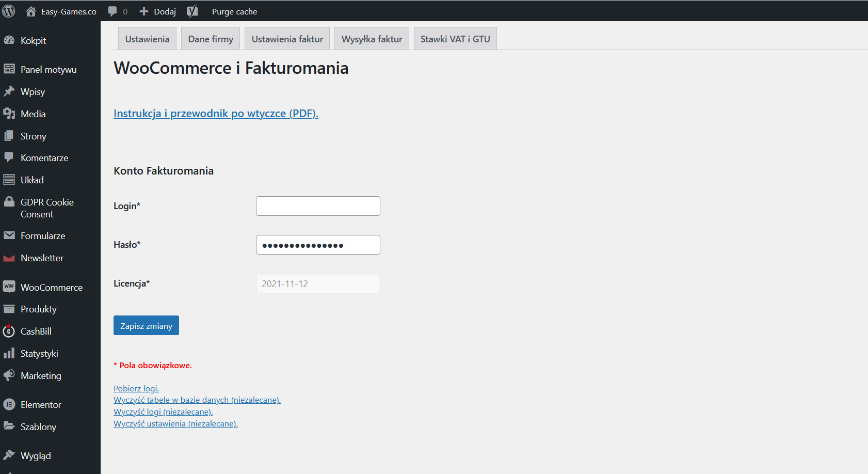Open the WooCommerce sidebar menu
The width and height of the screenshot is (868, 474).
click(51, 288)
